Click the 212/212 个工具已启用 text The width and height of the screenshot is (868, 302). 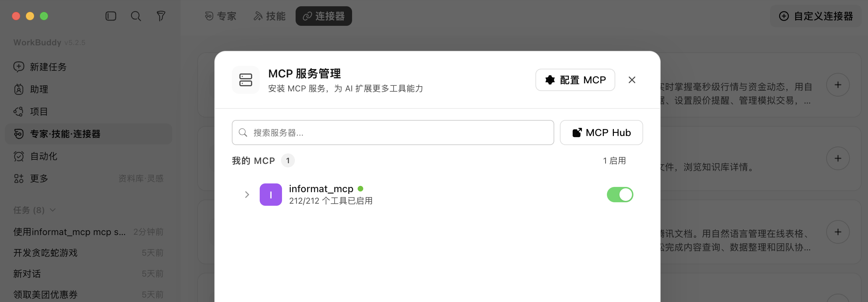(331, 201)
